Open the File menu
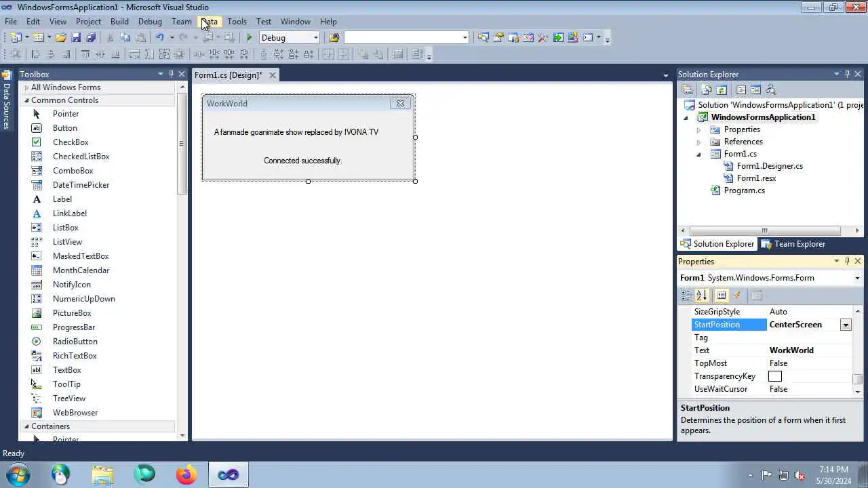868x488 pixels. (11, 22)
